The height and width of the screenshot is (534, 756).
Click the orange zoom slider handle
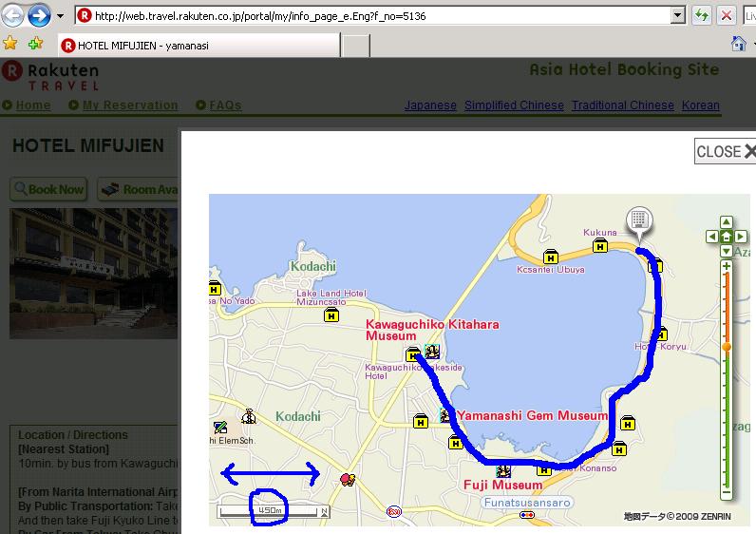click(727, 347)
